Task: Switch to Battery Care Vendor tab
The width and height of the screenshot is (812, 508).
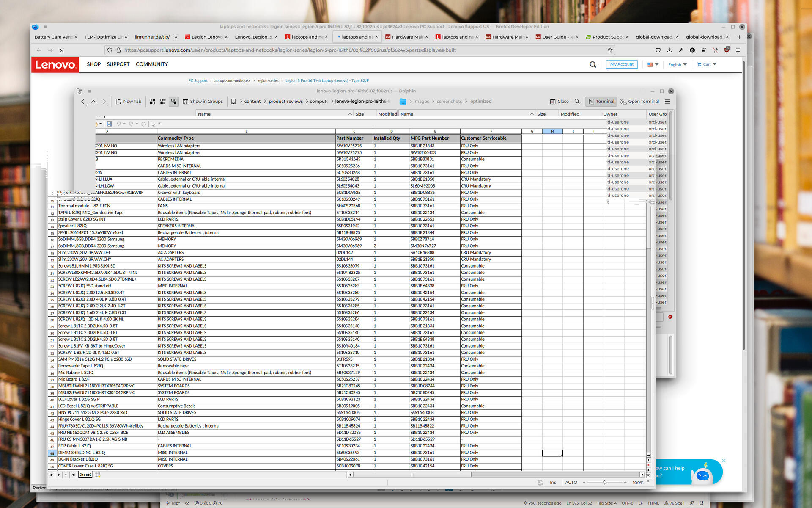Action: (x=56, y=37)
